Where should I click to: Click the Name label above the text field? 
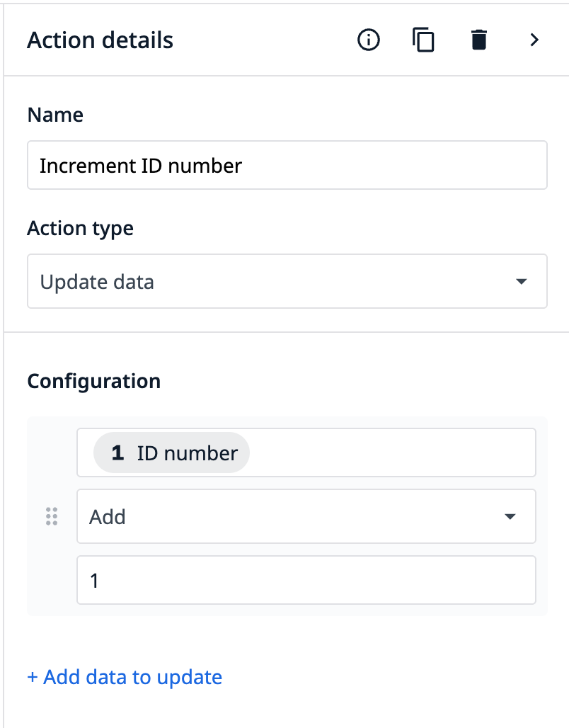54,114
